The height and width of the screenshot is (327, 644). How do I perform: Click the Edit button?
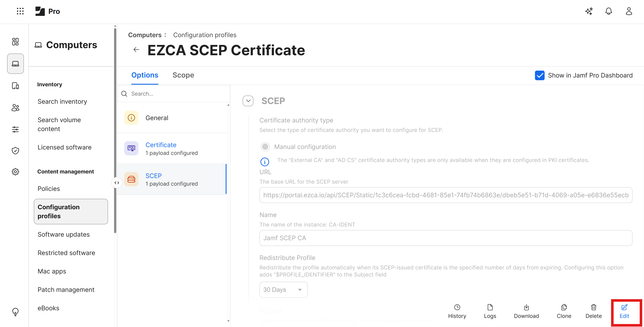pyautogui.click(x=624, y=311)
